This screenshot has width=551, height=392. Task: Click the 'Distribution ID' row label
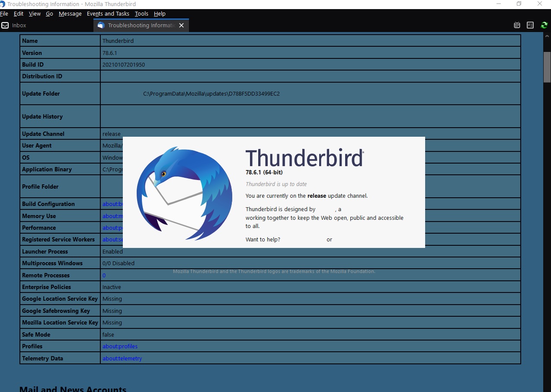(42, 77)
